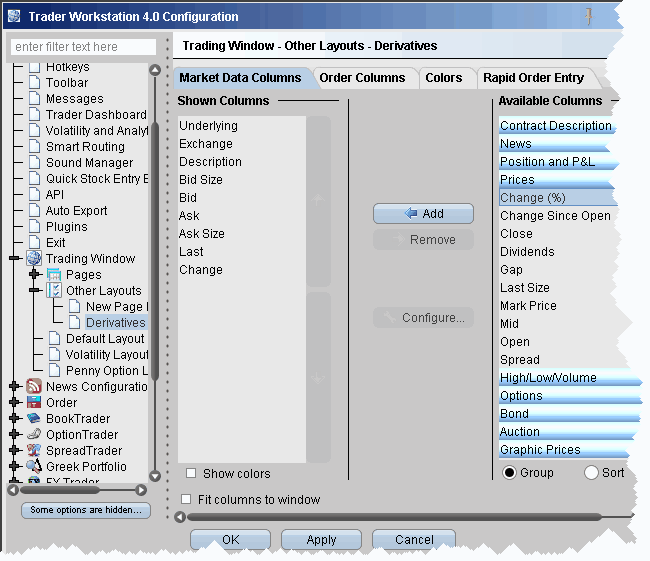Viewport: 650px width, 561px height.
Task: Click the tree scroll-down arrow button
Action: (155, 476)
